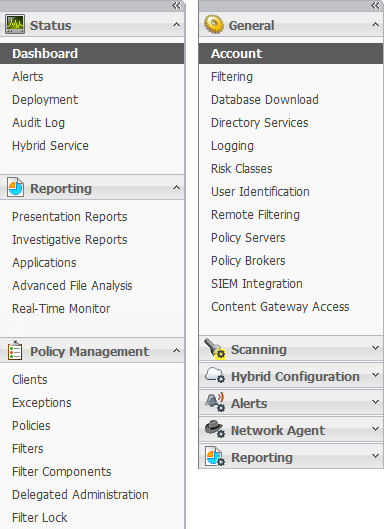Viewport: 385px width, 529px height.
Task: Click the Hybrid Configuration cloud icon
Action: (215, 375)
